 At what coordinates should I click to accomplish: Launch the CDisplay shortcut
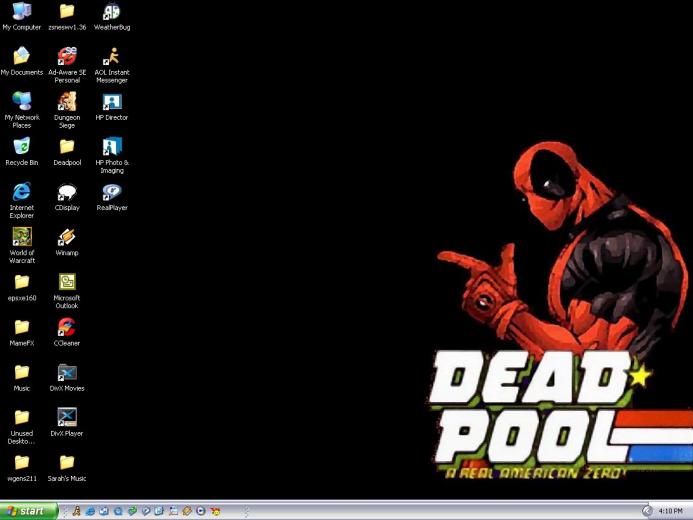point(67,197)
